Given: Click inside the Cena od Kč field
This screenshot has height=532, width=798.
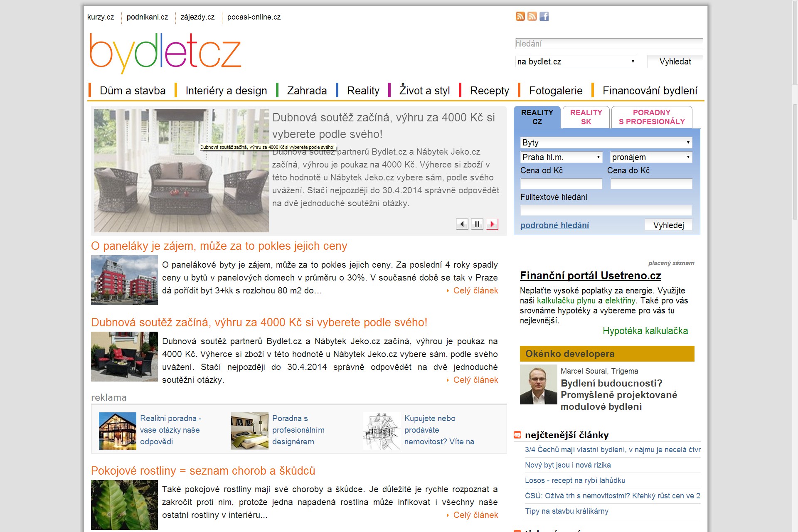Looking at the screenshot, I should pos(561,184).
